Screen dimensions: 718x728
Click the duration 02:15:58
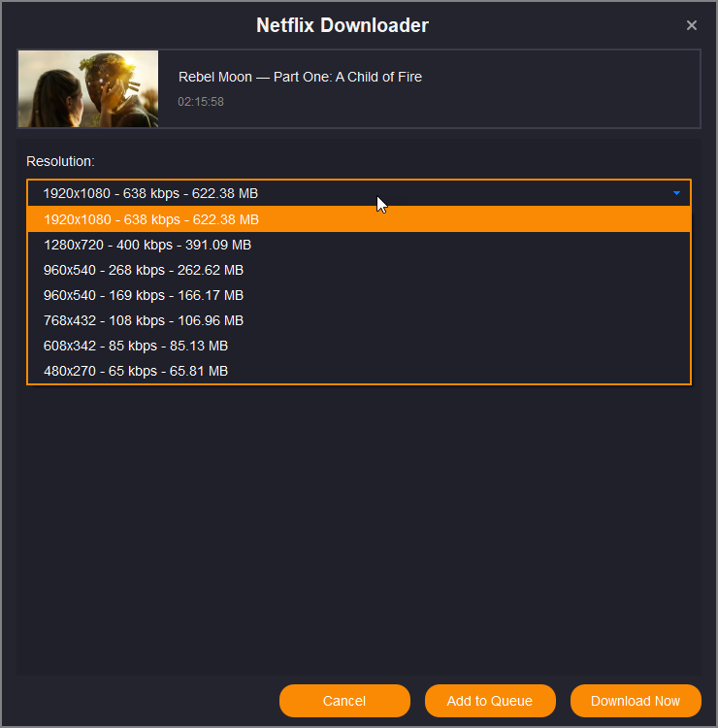click(x=201, y=102)
